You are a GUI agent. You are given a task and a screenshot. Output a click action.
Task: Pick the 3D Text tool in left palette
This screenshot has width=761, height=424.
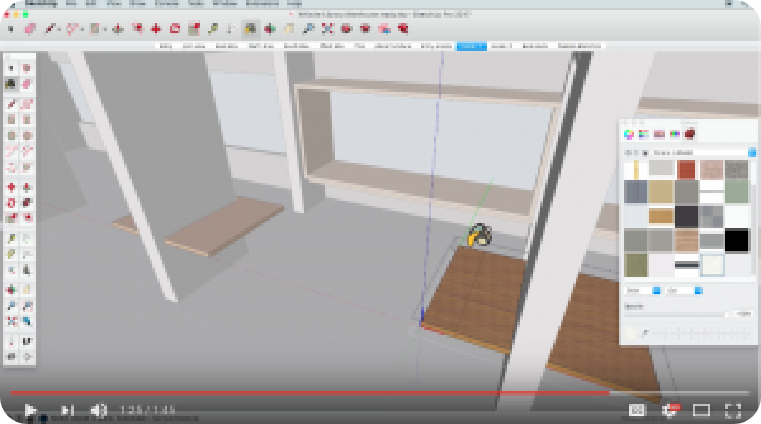27,270
